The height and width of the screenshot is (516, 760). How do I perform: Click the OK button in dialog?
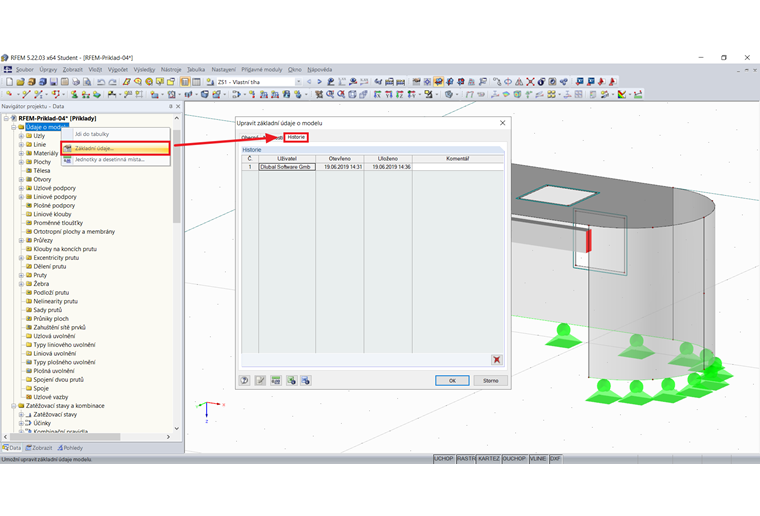[x=452, y=380]
